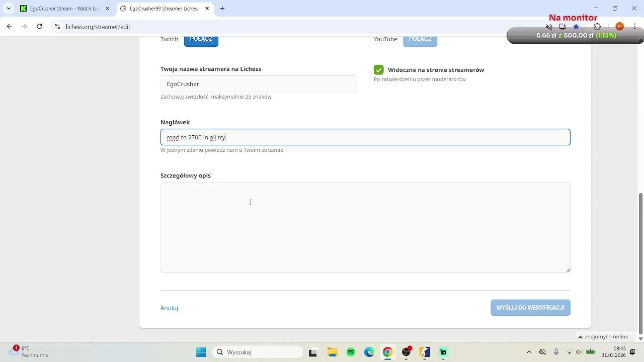This screenshot has height=362, width=644.
Task: Open the green chat app on the taskbar
Action: (443, 352)
